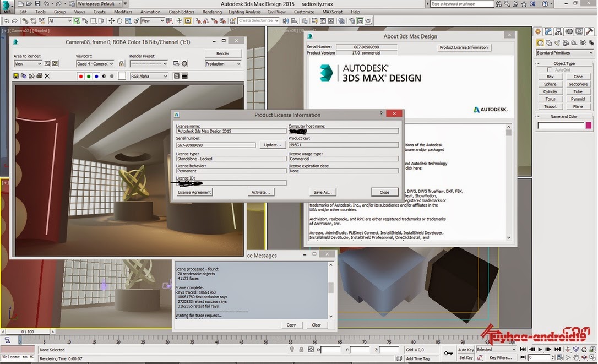This screenshot has width=598, height=364.
Task: Open the Production render mode dropdown
Action: point(223,64)
